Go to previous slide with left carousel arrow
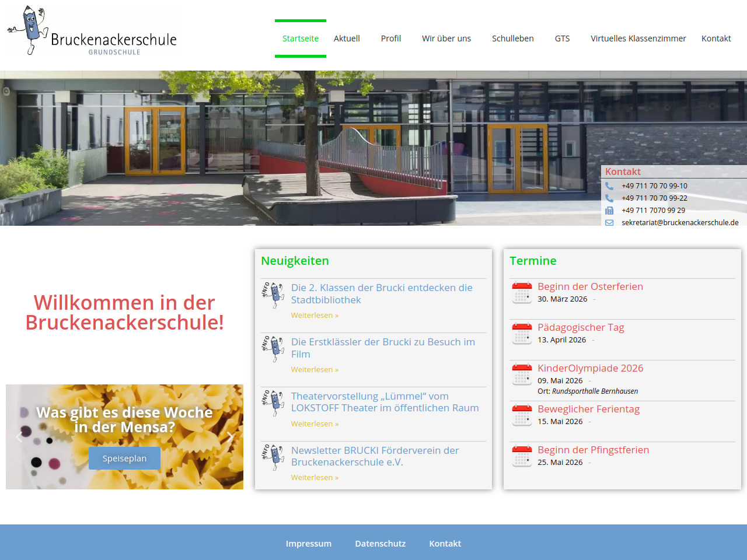747x560 pixels. 19,437
